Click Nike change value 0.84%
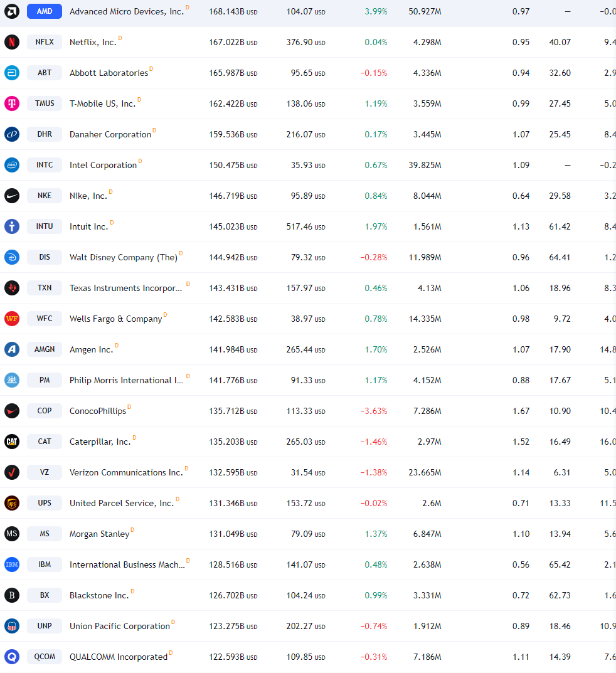Screen dimensions: 616x673 [376, 196]
